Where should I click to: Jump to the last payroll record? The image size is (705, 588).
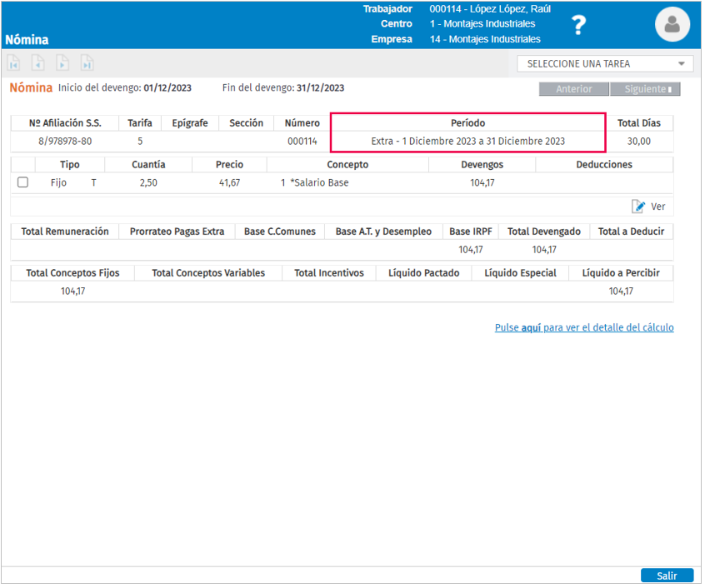coord(87,63)
